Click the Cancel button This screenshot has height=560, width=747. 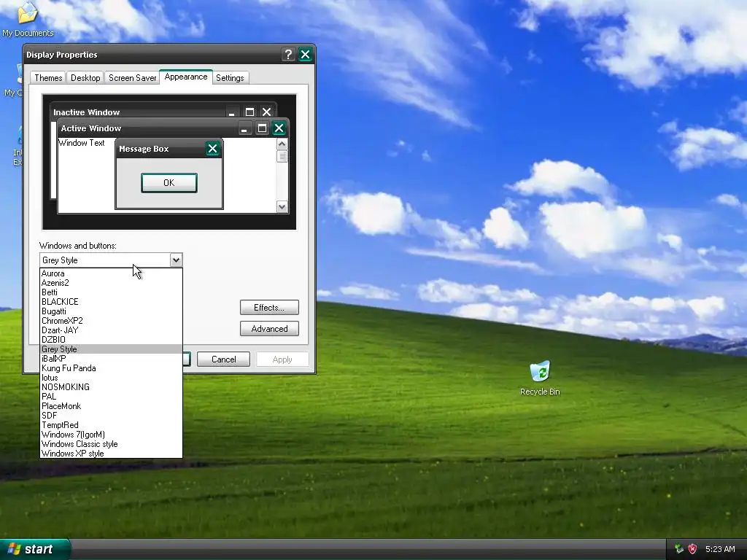[223, 359]
